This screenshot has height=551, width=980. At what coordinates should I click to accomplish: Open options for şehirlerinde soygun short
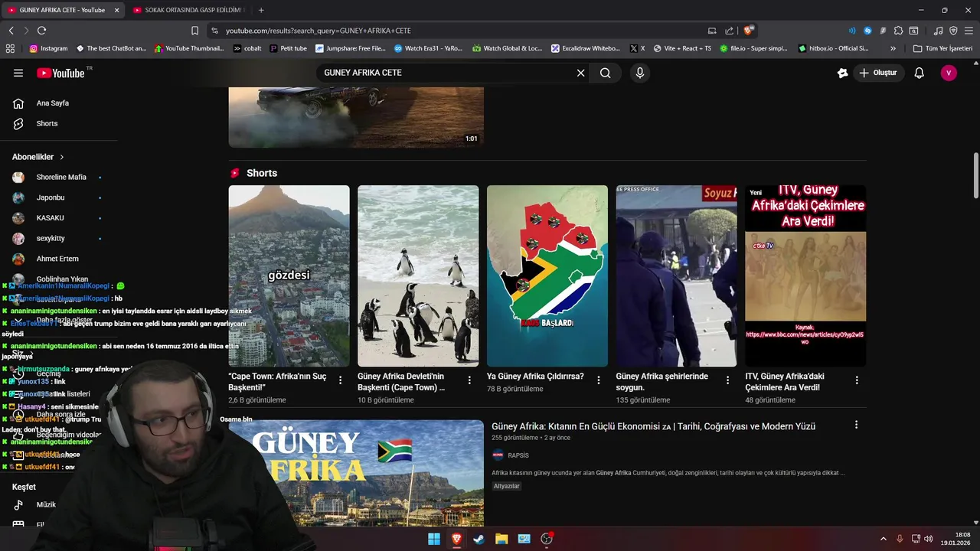pos(728,380)
